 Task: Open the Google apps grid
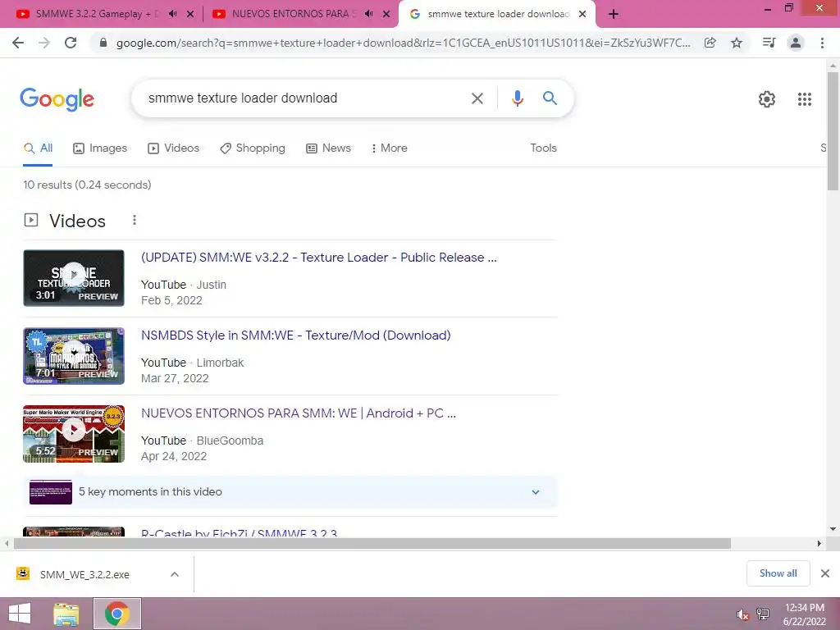[x=804, y=99]
